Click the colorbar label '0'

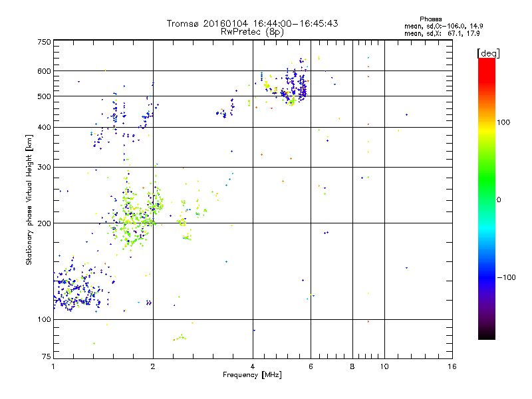498,200
